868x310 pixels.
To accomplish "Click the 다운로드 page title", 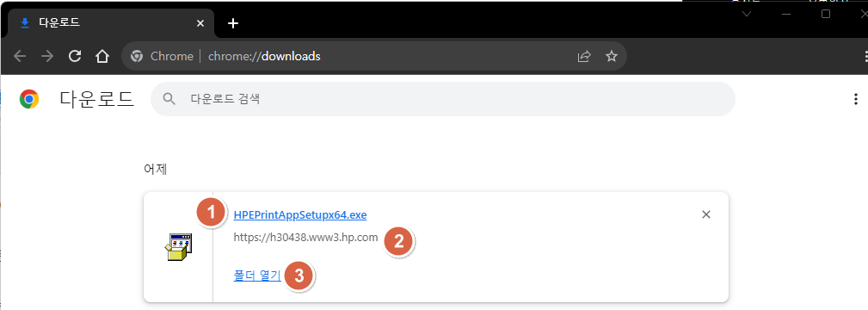I will 97,99.
